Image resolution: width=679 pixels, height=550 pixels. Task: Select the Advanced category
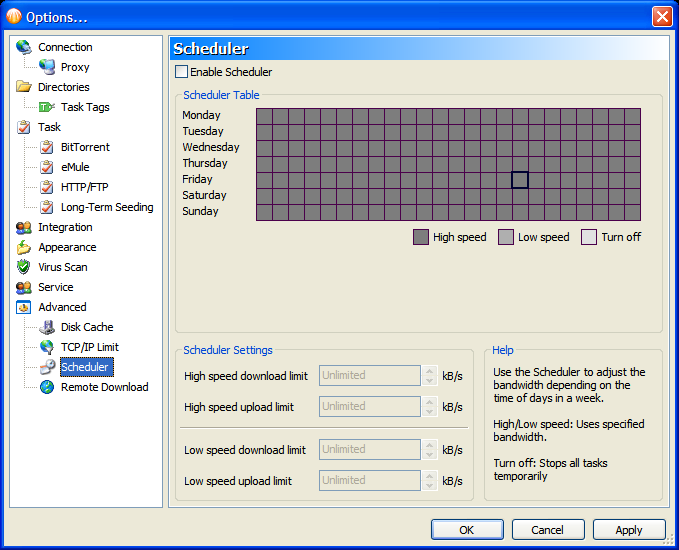click(62, 307)
